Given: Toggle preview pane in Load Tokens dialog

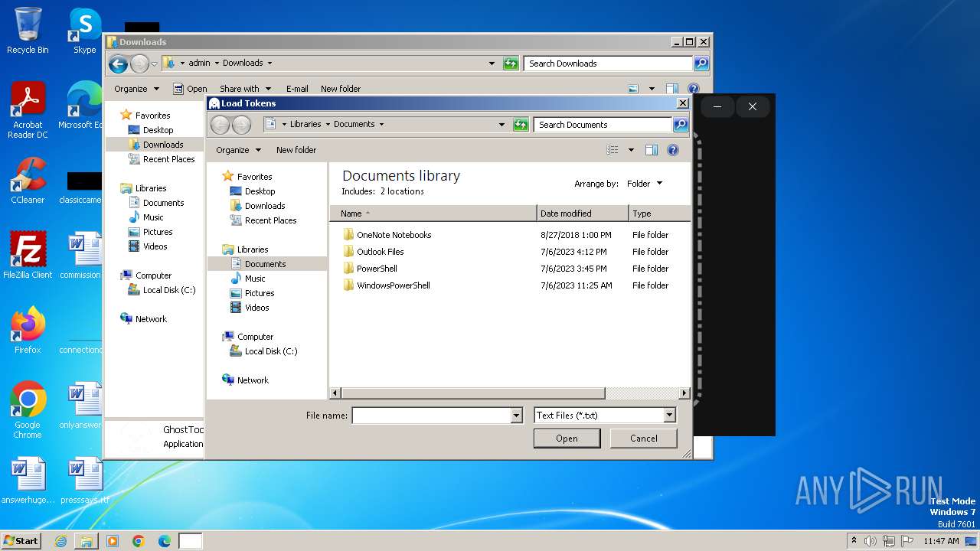Looking at the screenshot, I should coord(652,150).
